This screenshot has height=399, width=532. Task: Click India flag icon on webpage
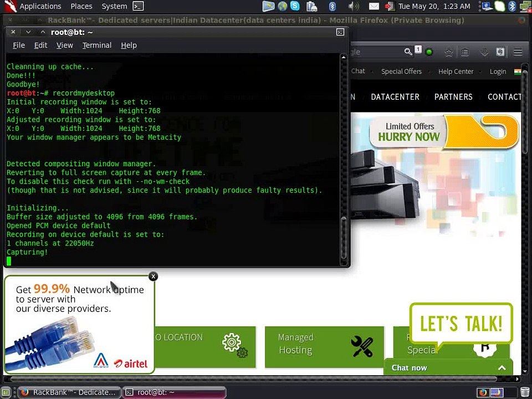click(518, 71)
